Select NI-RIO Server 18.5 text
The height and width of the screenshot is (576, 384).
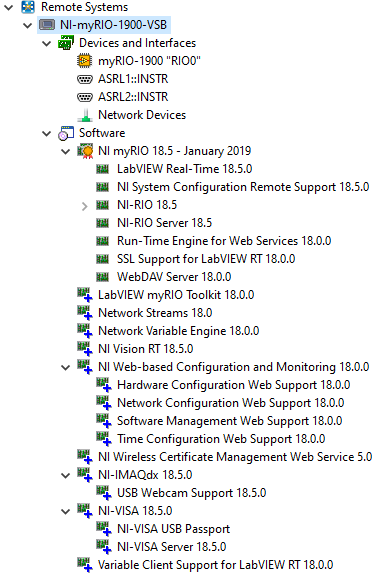point(164,223)
